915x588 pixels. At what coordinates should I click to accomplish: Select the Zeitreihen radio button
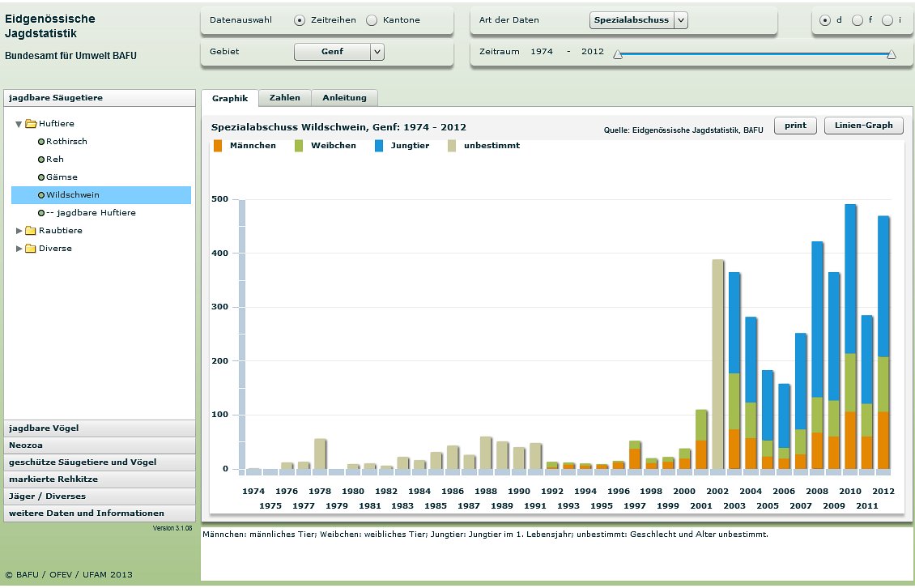click(300, 20)
